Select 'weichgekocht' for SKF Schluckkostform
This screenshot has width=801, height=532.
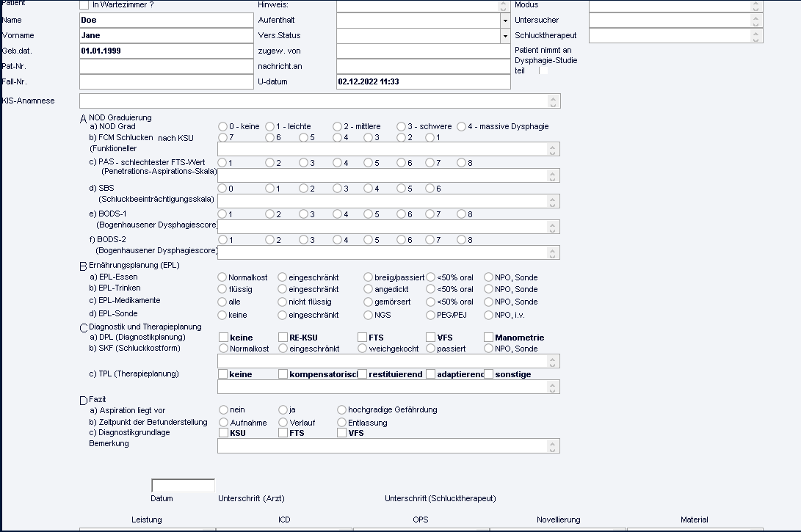(x=362, y=349)
